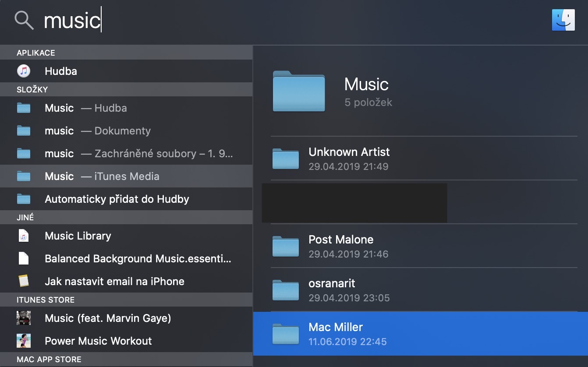Click folder icon for Music — iTunes Media
Screen dimensions: 588x367
click(24, 176)
